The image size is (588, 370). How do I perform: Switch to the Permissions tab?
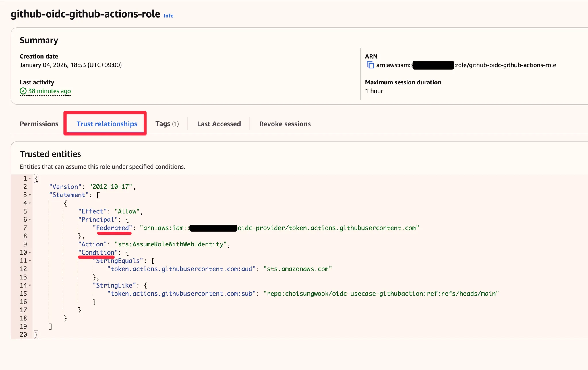pyautogui.click(x=39, y=124)
